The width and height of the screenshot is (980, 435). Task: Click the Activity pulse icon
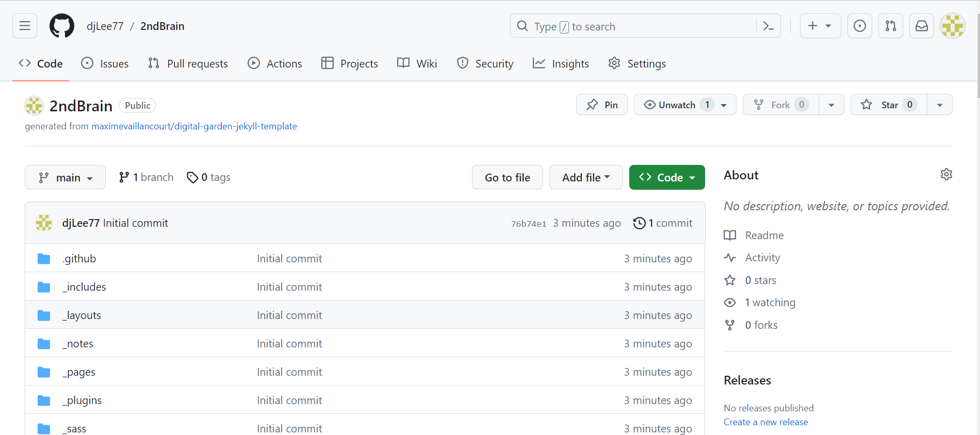pos(730,258)
